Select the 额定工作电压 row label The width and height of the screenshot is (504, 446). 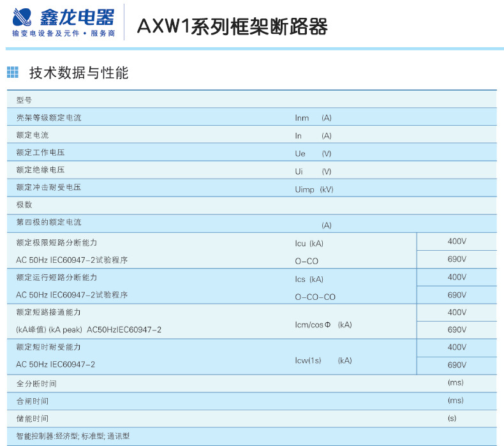click(x=40, y=153)
